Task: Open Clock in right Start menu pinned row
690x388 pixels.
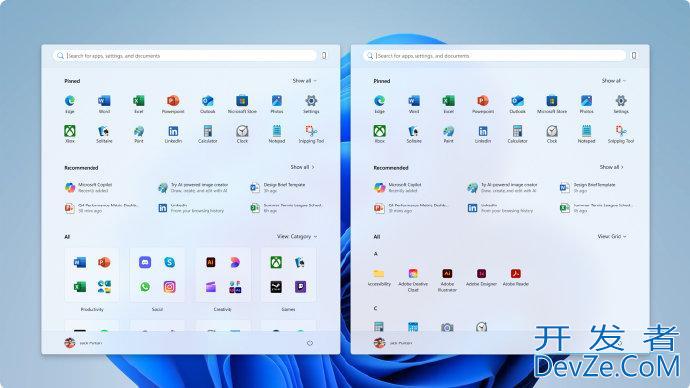Action: click(552, 134)
